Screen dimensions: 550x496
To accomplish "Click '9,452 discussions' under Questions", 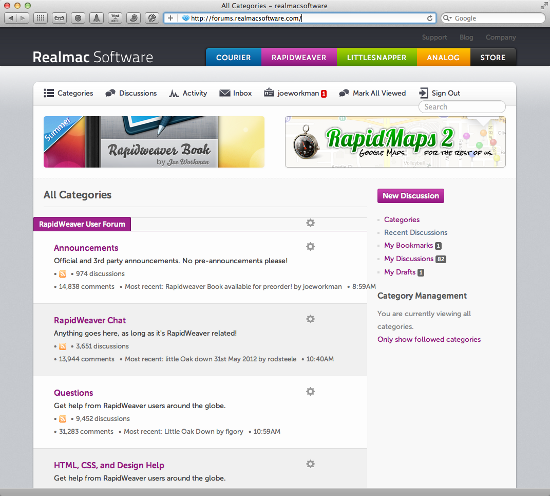I will point(103,418).
